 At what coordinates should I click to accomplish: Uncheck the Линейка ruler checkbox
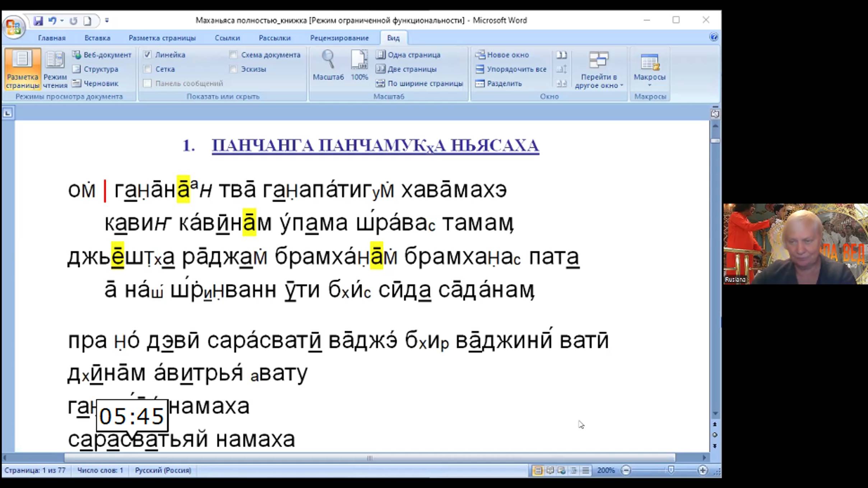pos(147,55)
